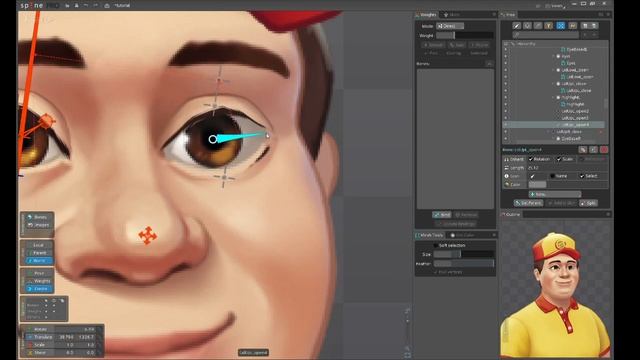The width and height of the screenshot is (640, 360).
Task: Click the Bind button in Weights panel
Action: point(442,215)
